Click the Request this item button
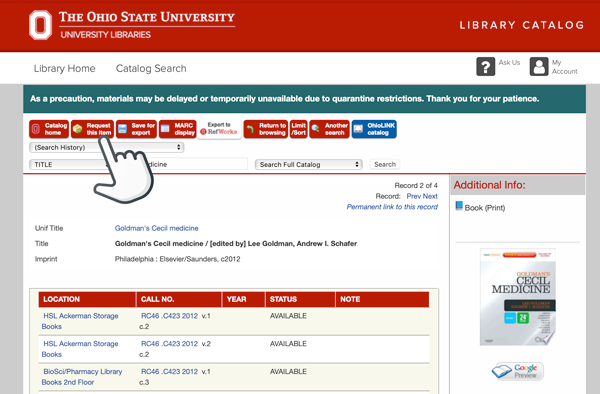 click(92, 129)
